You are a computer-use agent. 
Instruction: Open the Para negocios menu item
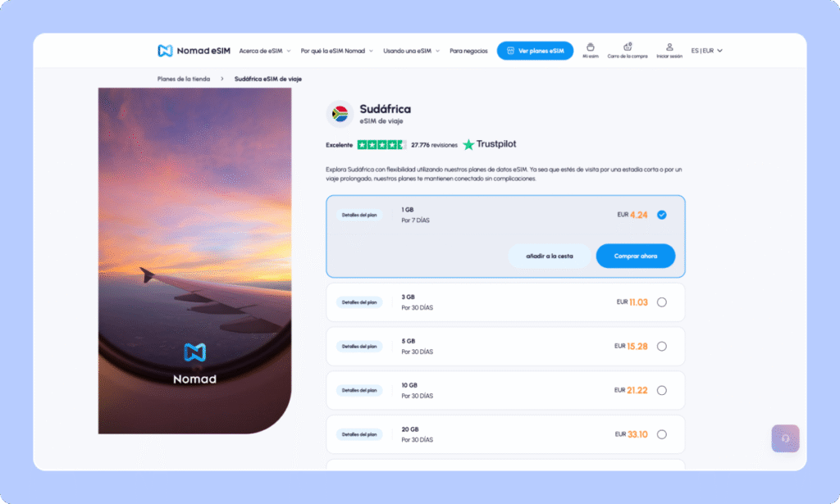[468, 51]
